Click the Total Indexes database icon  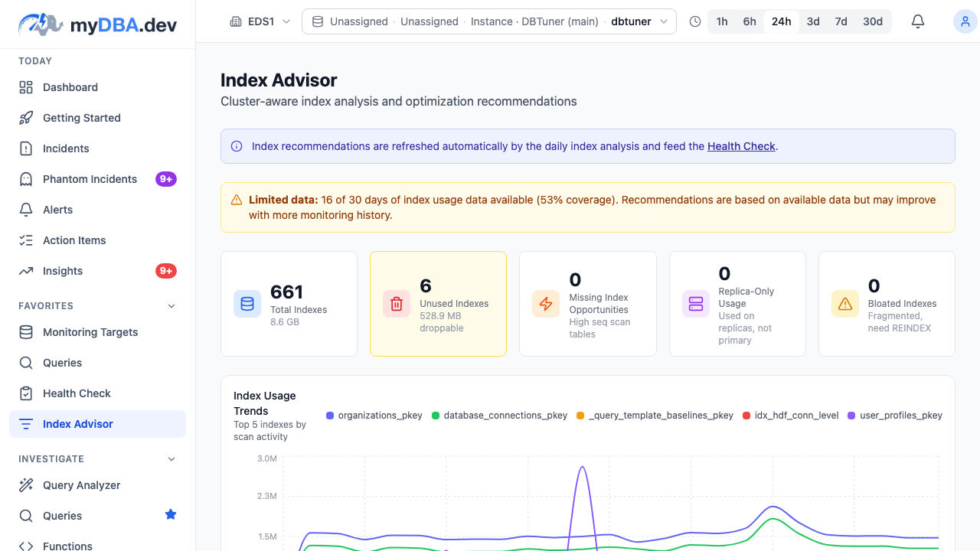(x=247, y=304)
